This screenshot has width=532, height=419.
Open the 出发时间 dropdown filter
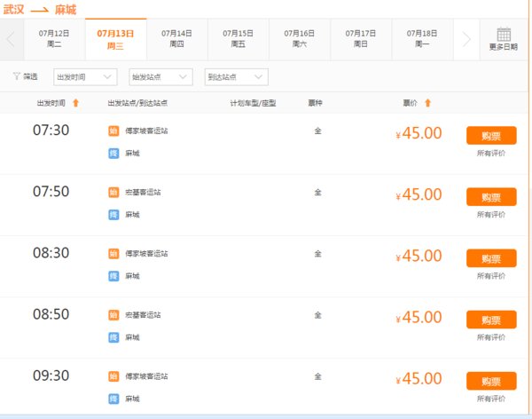[x=85, y=77]
